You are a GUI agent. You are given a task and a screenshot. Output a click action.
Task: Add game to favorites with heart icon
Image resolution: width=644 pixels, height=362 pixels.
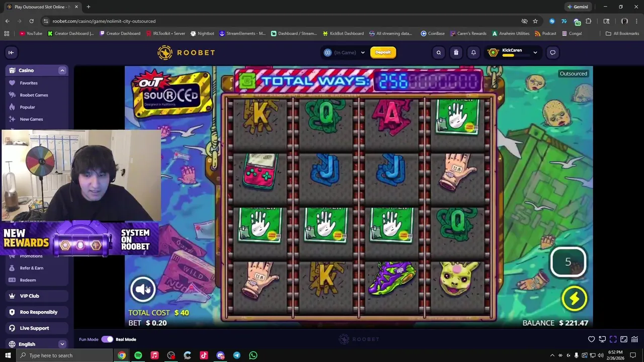point(592,339)
